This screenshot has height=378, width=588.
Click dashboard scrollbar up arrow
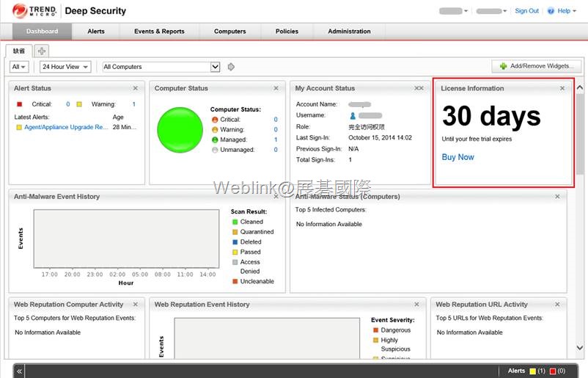[580, 88]
